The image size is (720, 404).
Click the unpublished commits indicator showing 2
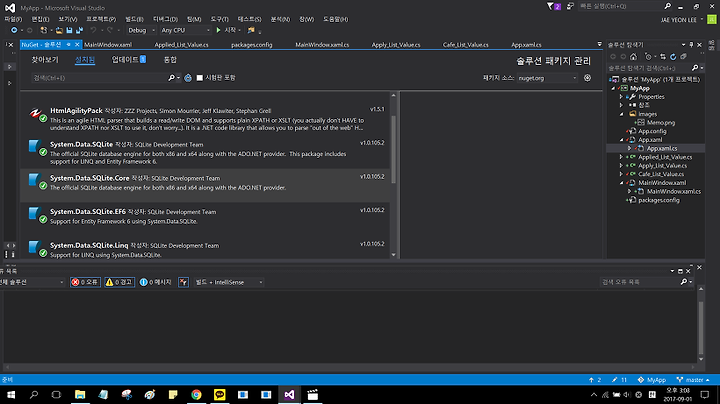click(595, 380)
